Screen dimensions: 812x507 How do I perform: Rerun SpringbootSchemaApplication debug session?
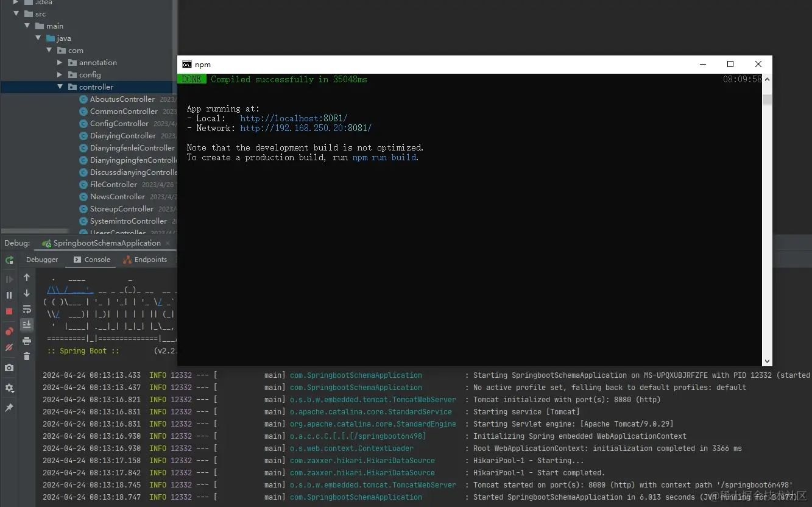[x=9, y=260]
